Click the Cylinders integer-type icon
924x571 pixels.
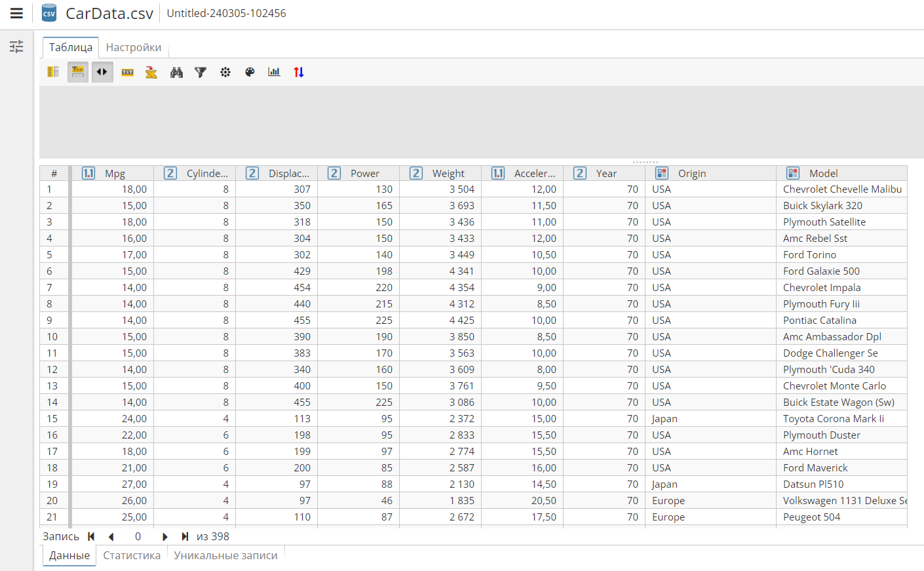170,173
